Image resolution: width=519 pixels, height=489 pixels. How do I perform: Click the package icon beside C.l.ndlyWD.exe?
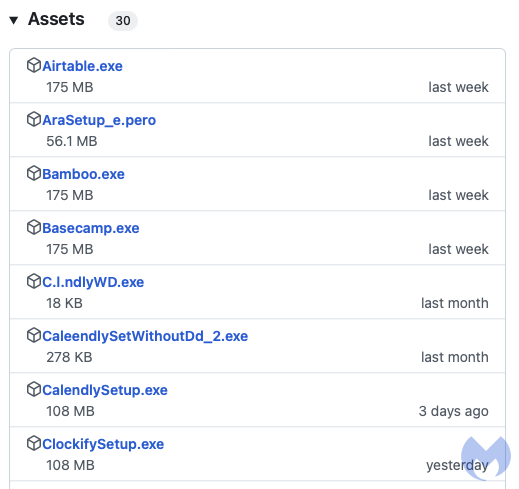pyautogui.click(x=34, y=281)
